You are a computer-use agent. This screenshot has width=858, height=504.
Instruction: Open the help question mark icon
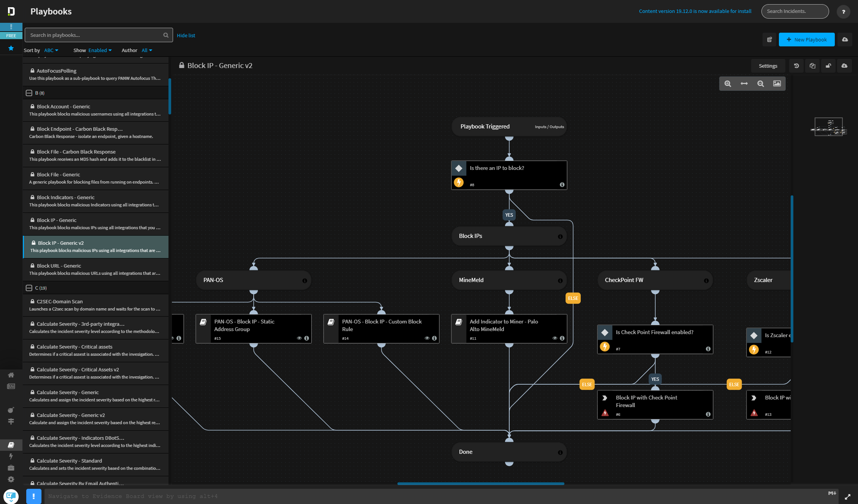(x=844, y=12)
